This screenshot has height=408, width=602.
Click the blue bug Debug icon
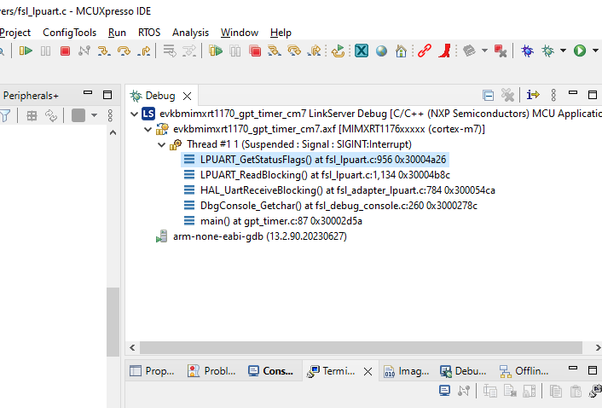[x=527, y=51]
